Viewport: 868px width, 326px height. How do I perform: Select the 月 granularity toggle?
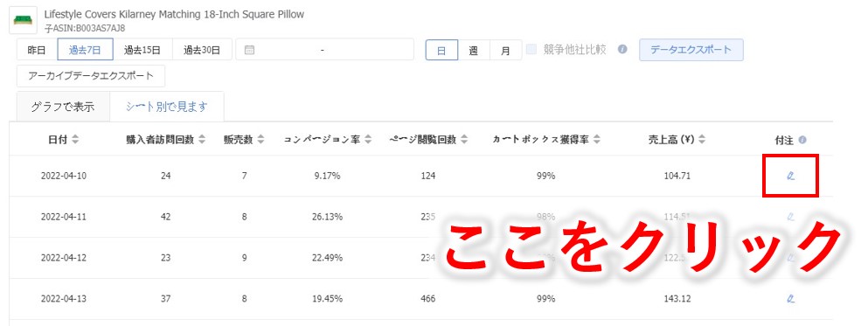pos(505,50)
